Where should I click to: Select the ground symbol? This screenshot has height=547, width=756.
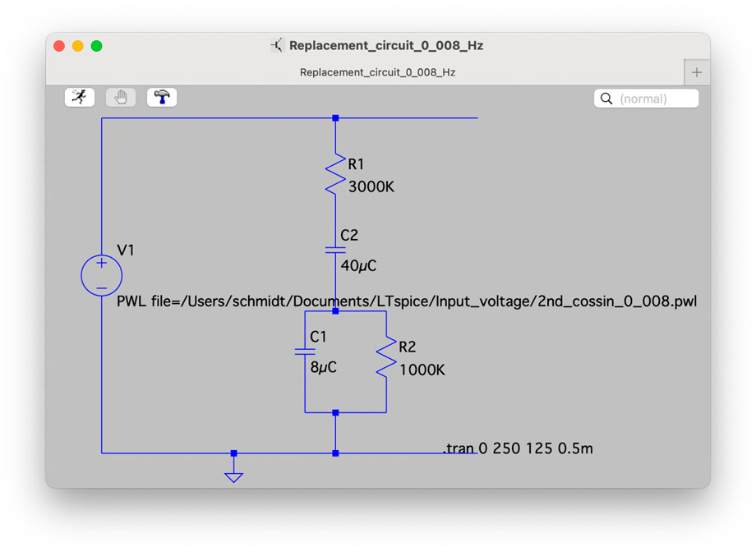[x=234, y=475]
